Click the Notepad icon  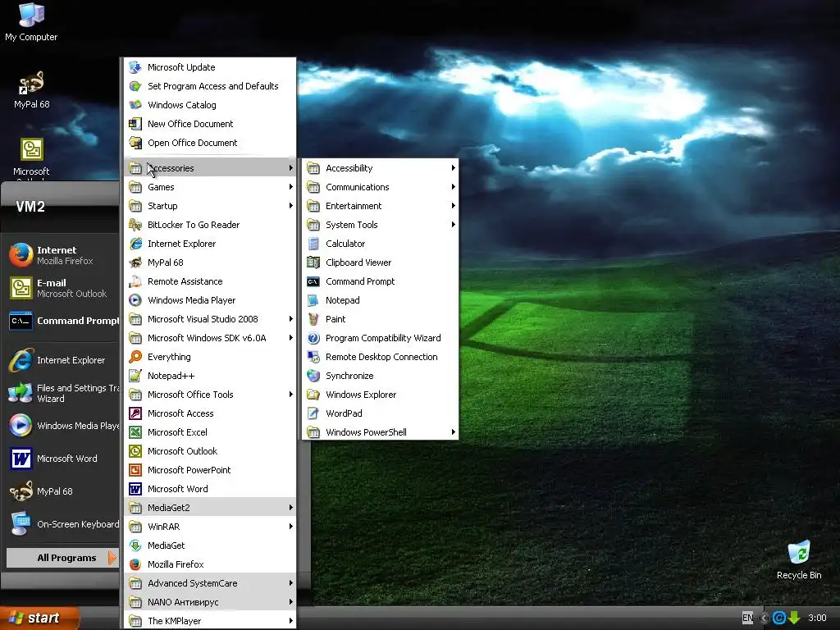coord(313,300)
